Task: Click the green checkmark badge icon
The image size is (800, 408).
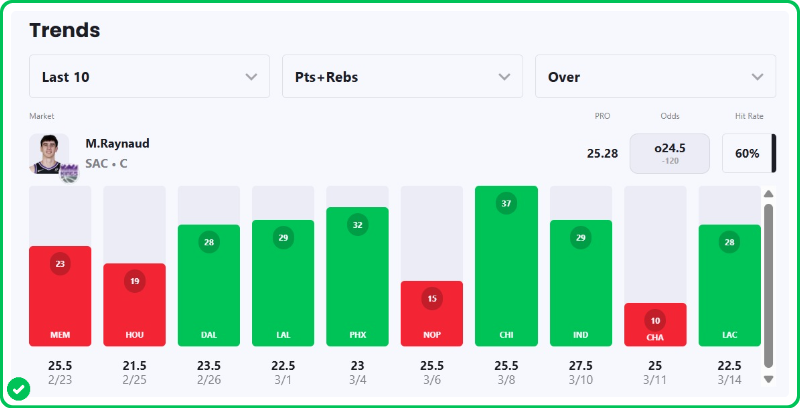Action: coord(17,388)
